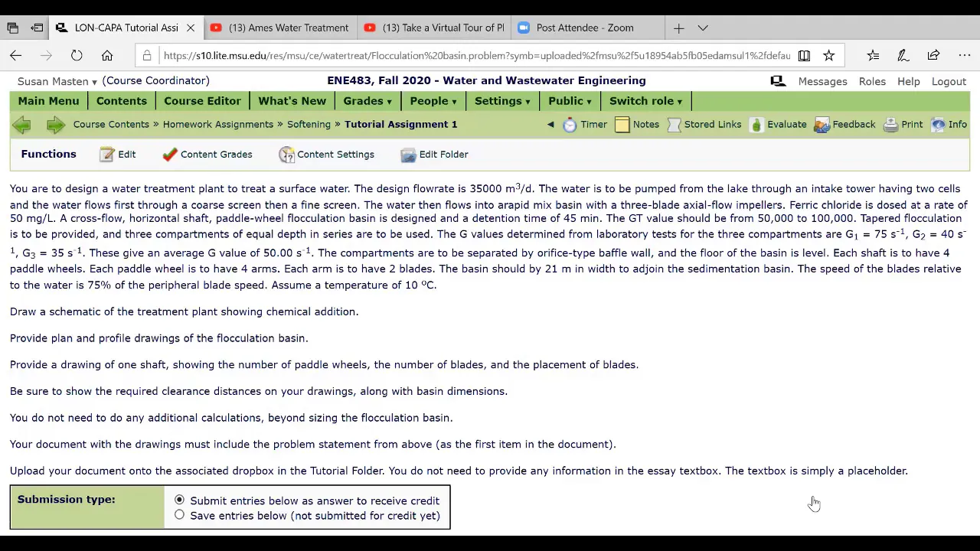
Task: Open Content Settings
Action: click(x=327, y=155)
